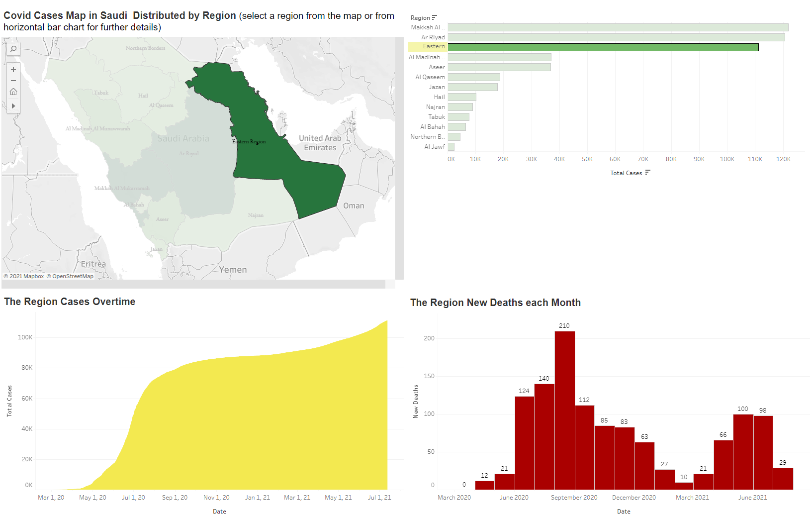Click the zoom out icon on the map
Viewport: 812px width, 518px height.
[13, 81]
